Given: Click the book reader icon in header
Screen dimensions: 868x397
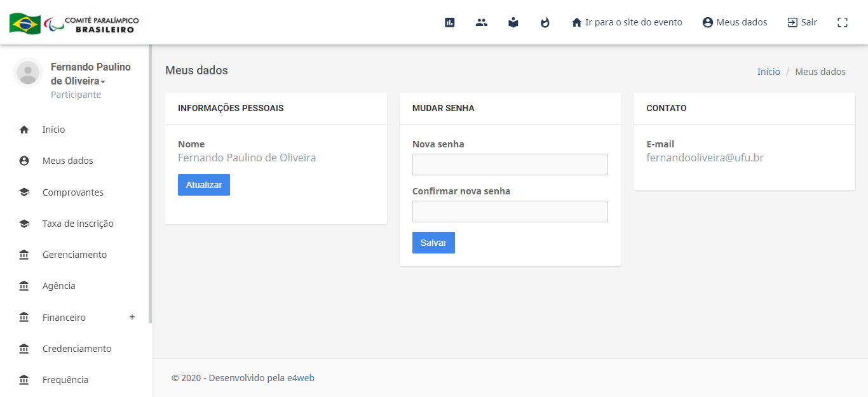Looking at the screenshot, I should pyautogui.click(x=513, y=22).
